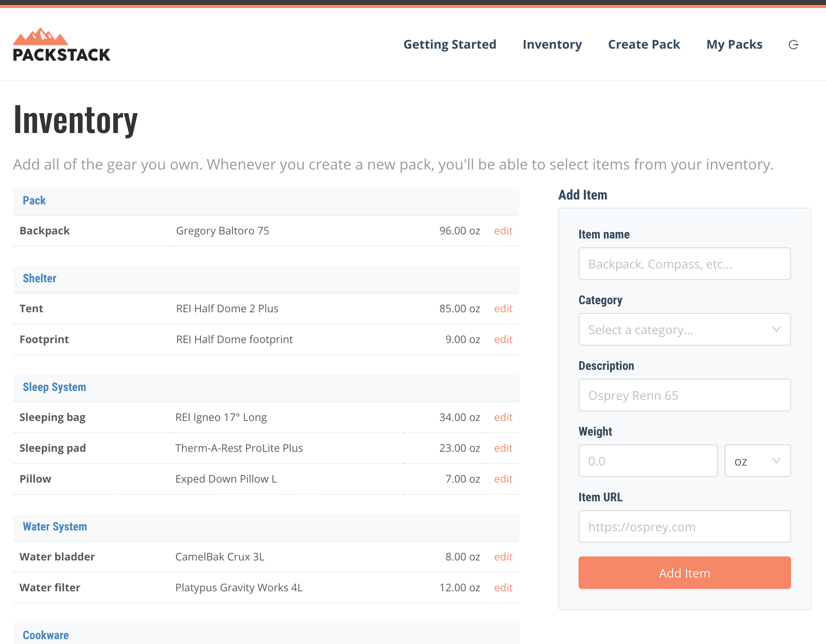Edit the Sleeping bag item

pyautogui.click(x=503, y=417)
